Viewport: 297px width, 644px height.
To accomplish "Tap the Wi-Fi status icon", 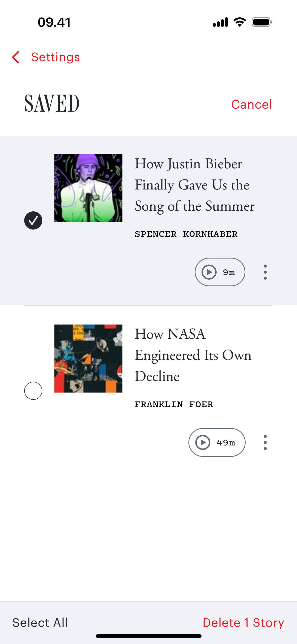I will click(x=240, y=22).
